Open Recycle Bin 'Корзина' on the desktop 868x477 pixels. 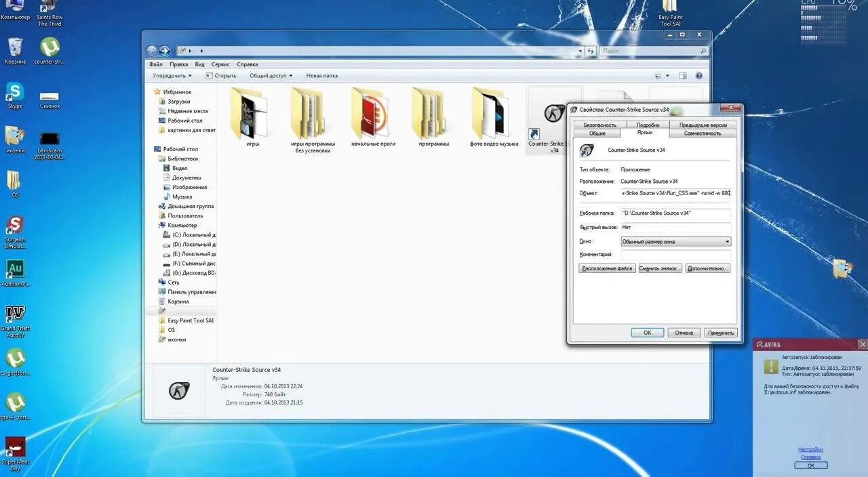click(x=15, y=51)
